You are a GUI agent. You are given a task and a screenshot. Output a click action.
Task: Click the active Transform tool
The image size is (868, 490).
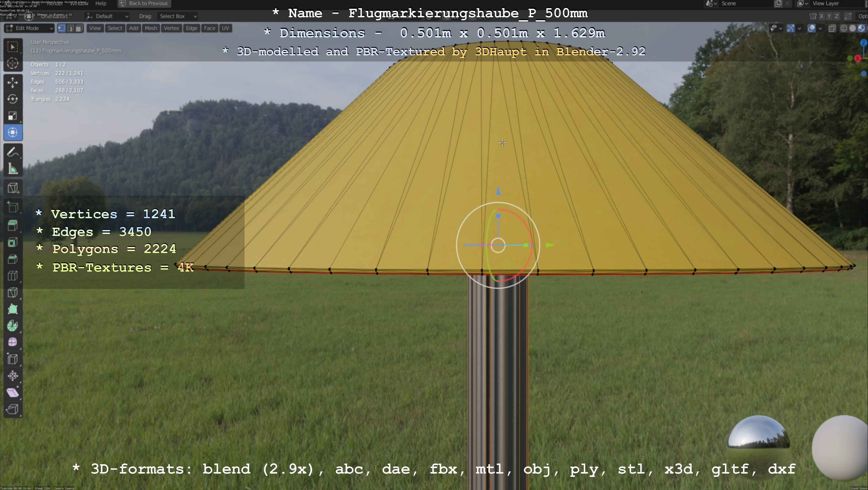tap(13, 132)
